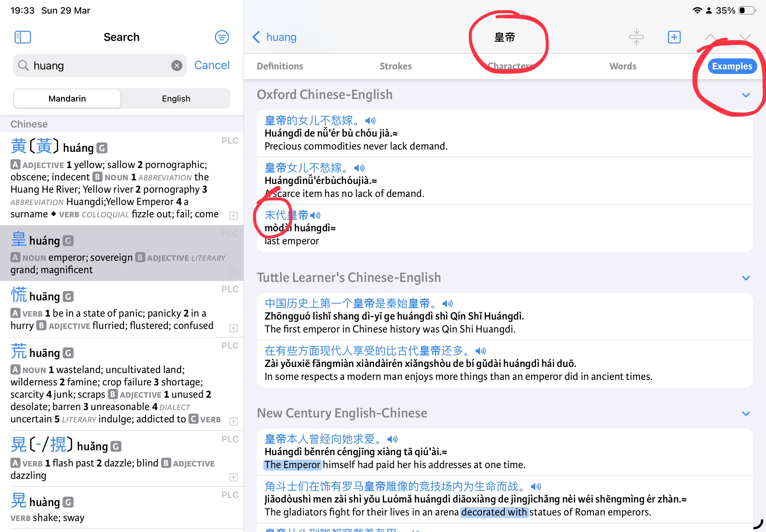Viewport: 766px width, 532px height.
Task: Add 皇帝 entry with plus icon
Action: click(x=674, y=37)
